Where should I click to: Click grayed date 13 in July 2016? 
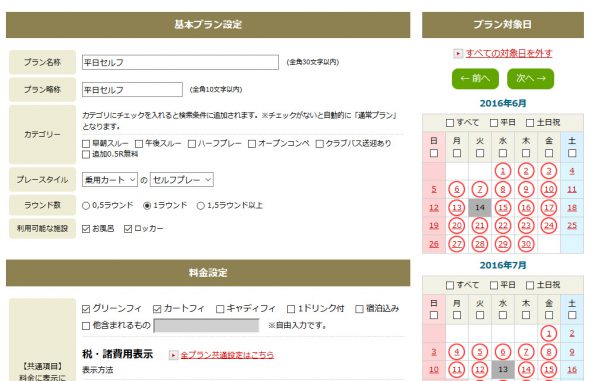coord(503,370)
